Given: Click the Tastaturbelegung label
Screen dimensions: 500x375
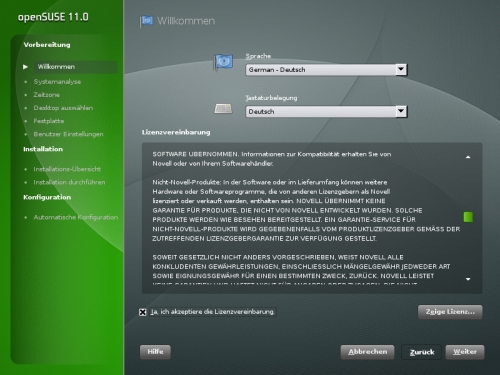Looking at the screenshot, I should click(x=271, y=98).
